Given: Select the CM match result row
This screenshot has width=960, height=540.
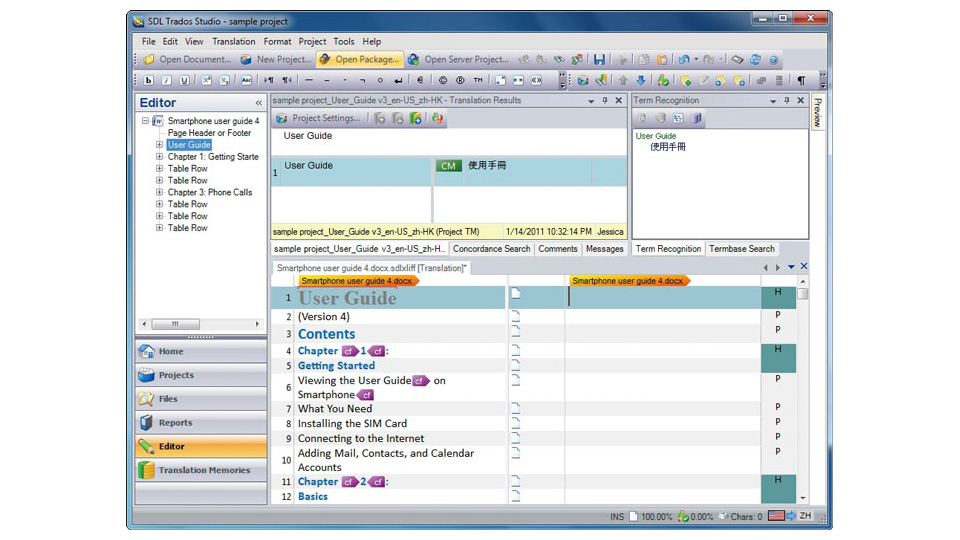Looking at the screenshot, I should point(449,171).
